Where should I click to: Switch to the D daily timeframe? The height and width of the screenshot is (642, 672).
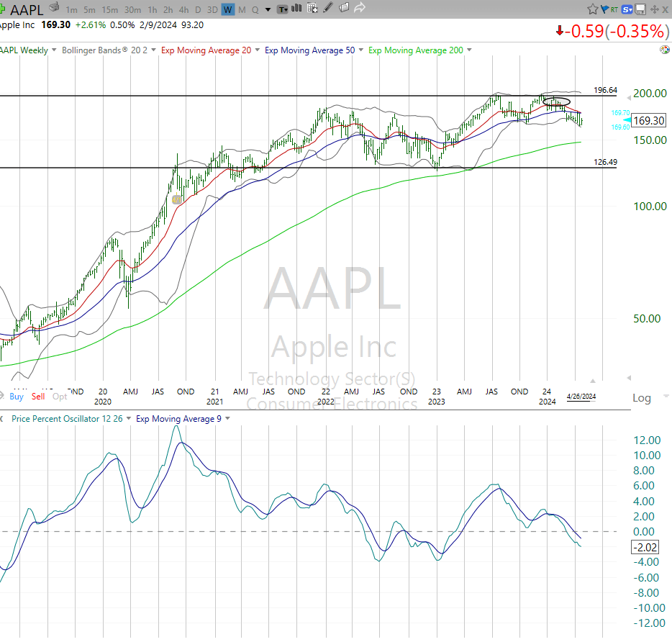click(198, 9)
